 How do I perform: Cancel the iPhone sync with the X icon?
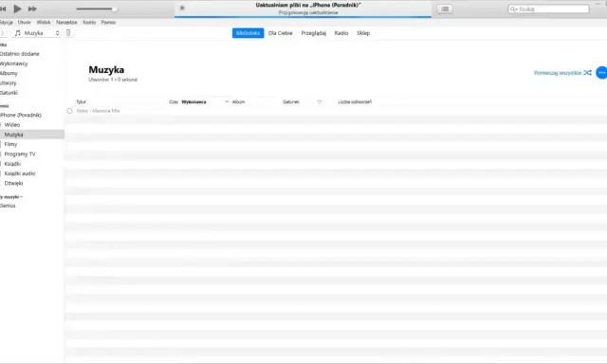(182, 8)
